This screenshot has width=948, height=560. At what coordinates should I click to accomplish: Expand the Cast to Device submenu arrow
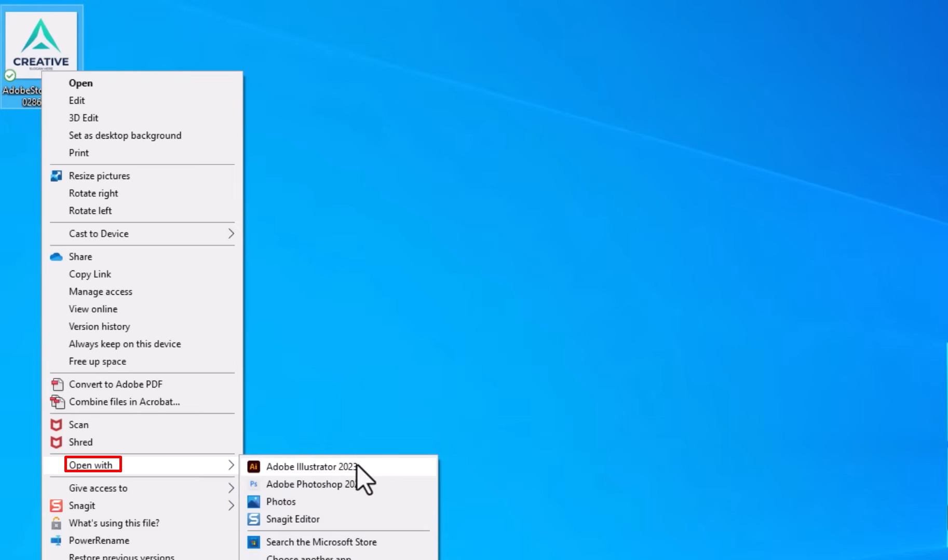[x=231, y=234]
